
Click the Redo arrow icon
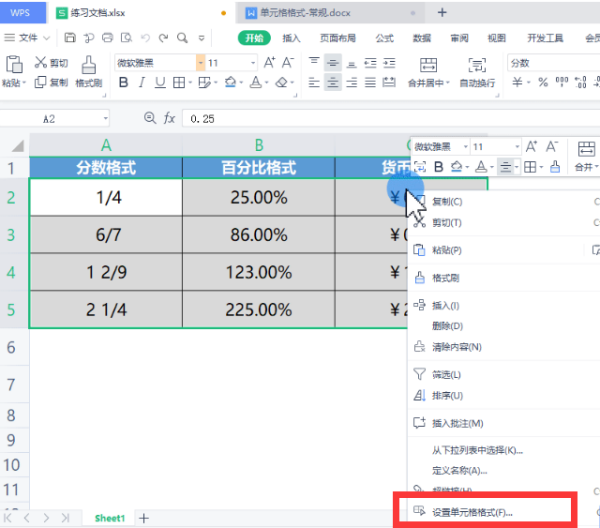pos(163,37)
